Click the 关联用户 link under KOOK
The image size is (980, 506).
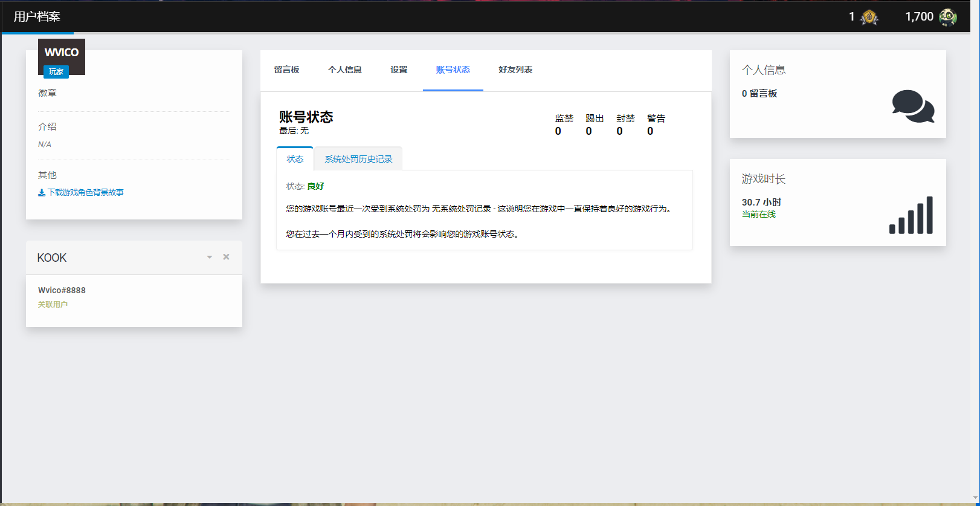click(x=53, y=305)
